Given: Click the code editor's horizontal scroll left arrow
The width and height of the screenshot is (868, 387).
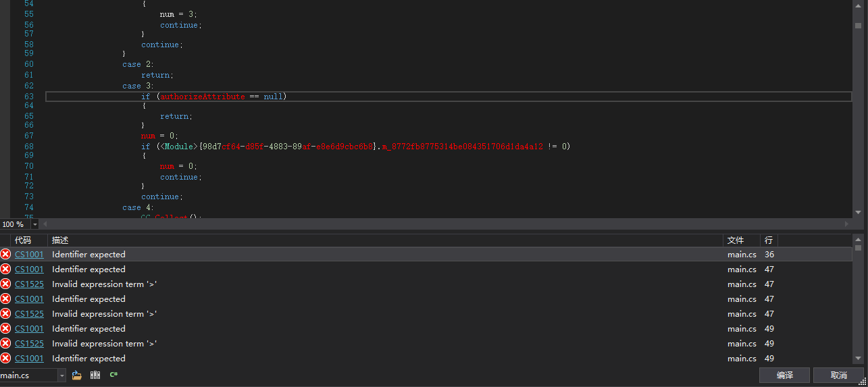Looking at the screenshot, I should (x=45, y=224).
